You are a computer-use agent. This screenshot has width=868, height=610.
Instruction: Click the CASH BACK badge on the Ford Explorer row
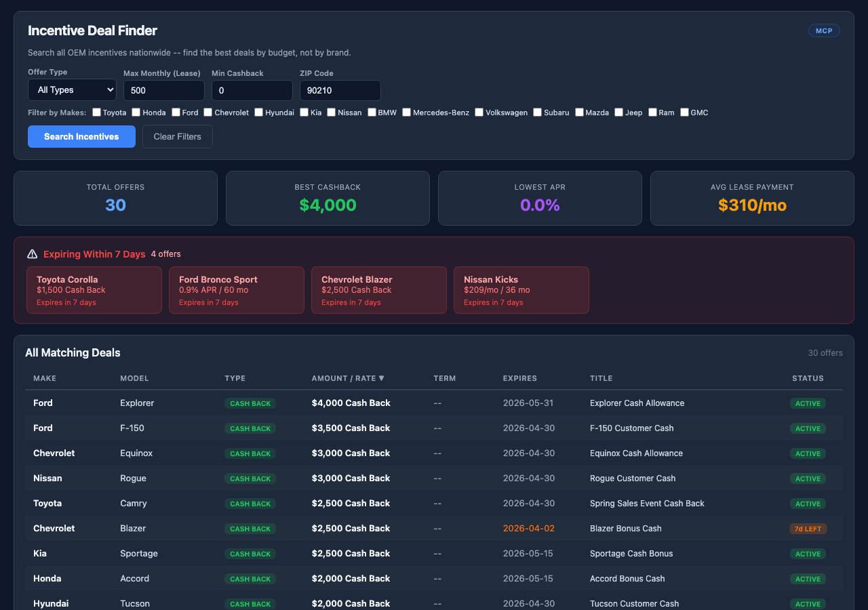tap(250, 403)
